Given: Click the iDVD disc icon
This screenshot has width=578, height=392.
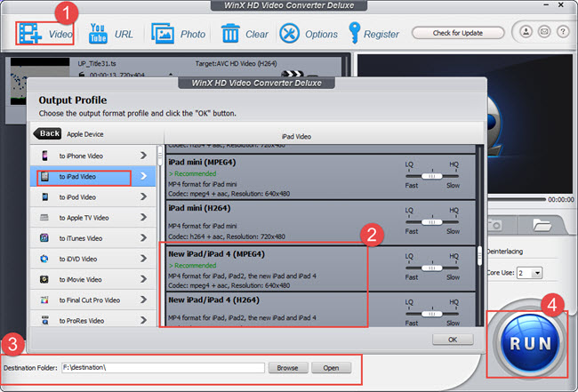Looking at the screenshot, I should [44, 259].
